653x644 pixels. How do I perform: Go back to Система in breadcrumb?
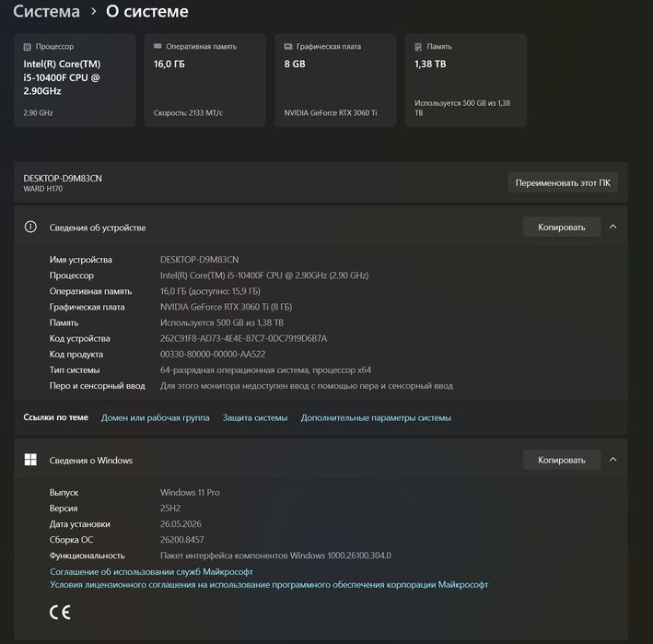pos(46,11)
